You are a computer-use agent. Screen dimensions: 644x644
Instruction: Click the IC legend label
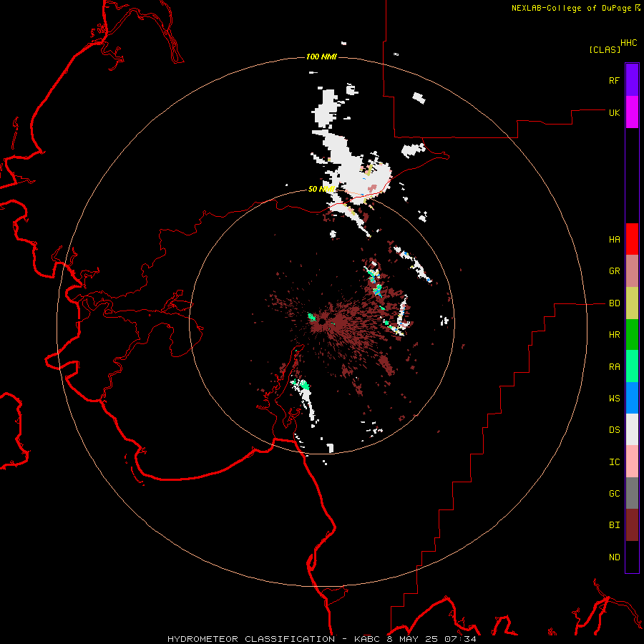click(x=615, y=462)
